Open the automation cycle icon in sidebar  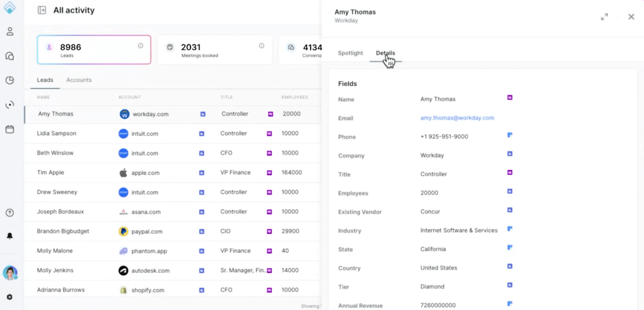click(x=10, y=105)
